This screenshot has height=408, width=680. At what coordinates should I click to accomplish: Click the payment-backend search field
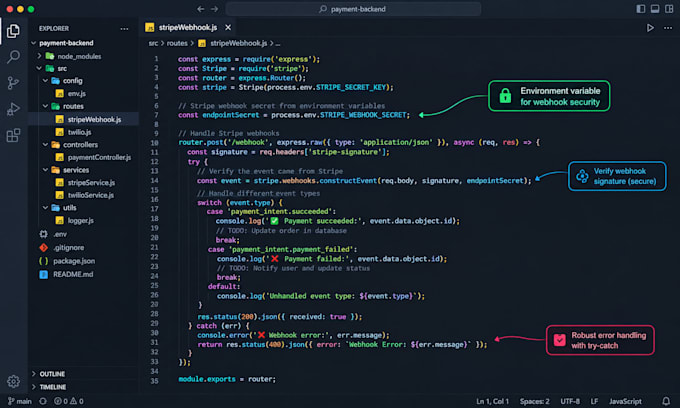click(353, 9)
